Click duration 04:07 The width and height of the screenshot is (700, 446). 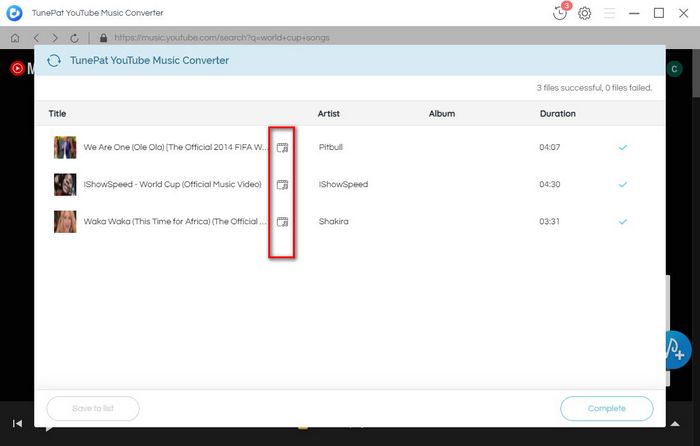(x=550, y=147)
